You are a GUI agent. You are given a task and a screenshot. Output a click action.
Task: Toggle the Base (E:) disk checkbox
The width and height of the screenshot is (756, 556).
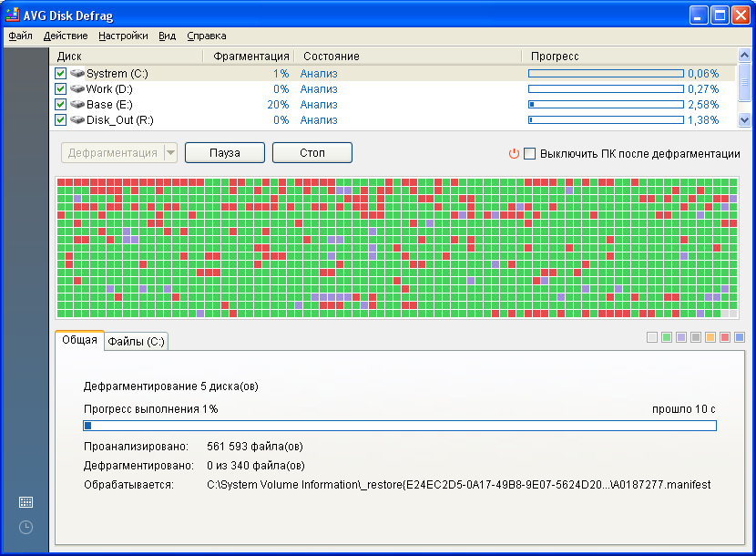60,104
